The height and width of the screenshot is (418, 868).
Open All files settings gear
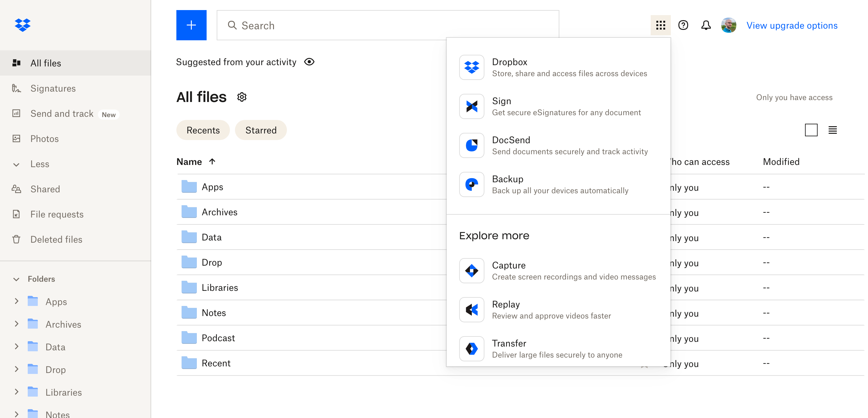[242, 97]
